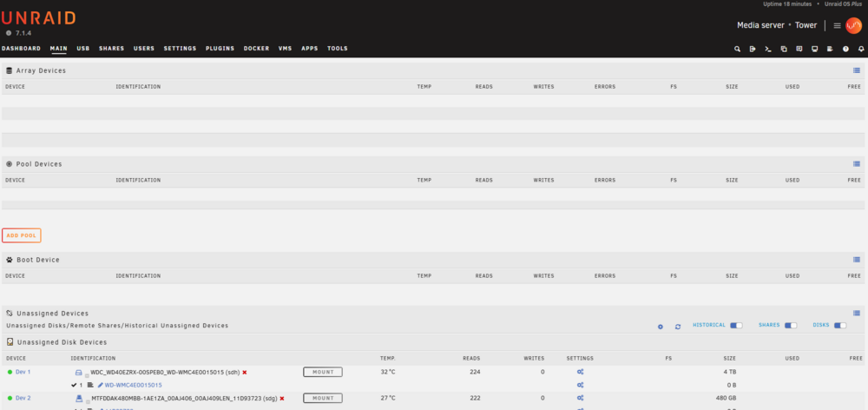Click red X next to MTFDDAK480MBB disk
The image size is (868, 410).
282,399
